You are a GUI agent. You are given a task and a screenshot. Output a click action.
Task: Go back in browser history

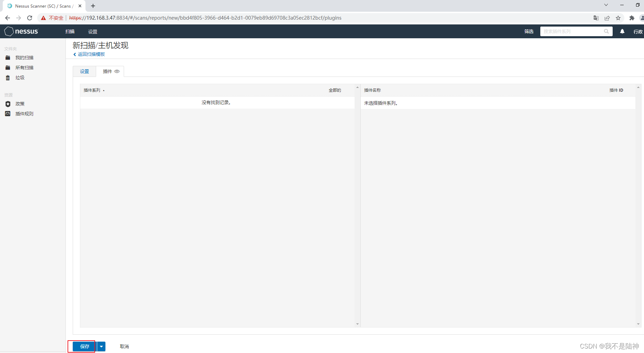[8, 18]
